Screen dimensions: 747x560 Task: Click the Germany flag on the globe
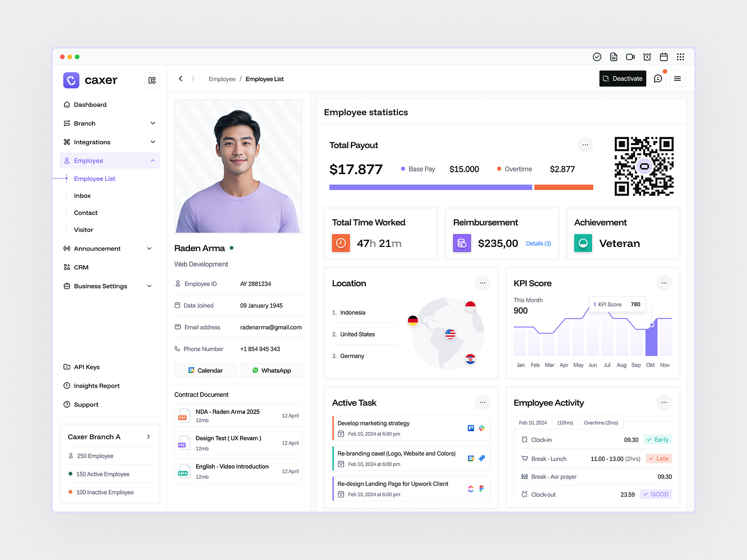(x=413, y=321)
